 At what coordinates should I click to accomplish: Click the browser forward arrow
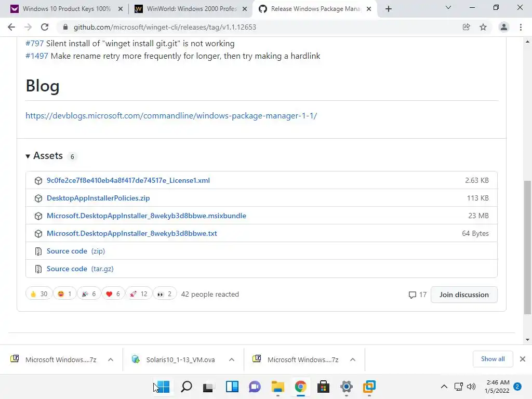pyautogui.click(x=28, y=27)
